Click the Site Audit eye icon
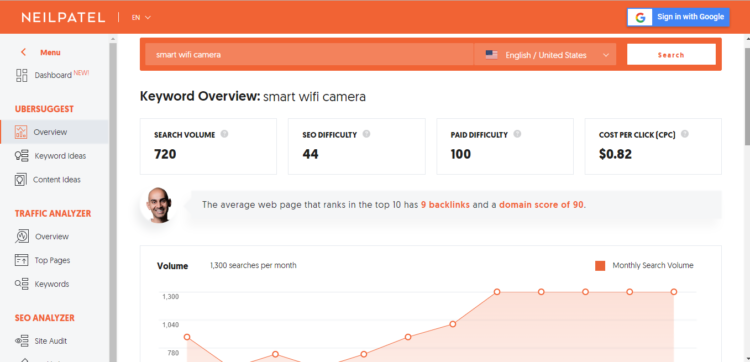Image resolution: width=750 pixels, height=362 pixels. click(x=22, y=341)
